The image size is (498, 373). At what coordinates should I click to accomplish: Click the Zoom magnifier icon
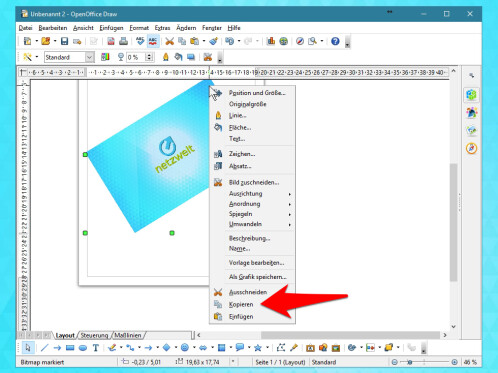(x=312, y=41)
